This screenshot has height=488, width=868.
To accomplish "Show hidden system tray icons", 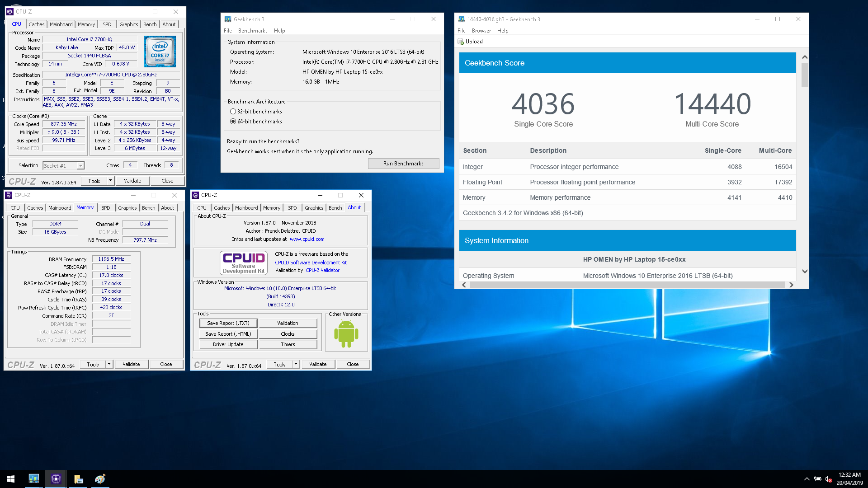I will (807, 479).
